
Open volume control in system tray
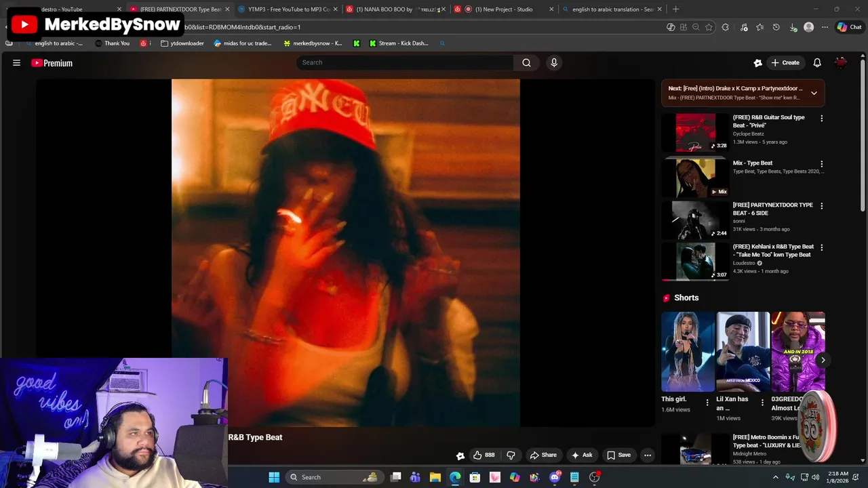[815, 477]
